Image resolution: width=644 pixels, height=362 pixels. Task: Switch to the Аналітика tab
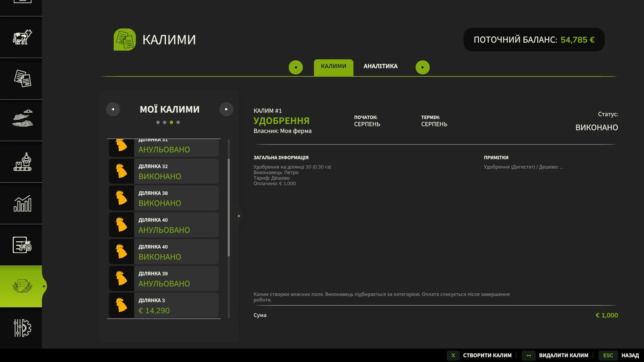click(x=380, y=66)
